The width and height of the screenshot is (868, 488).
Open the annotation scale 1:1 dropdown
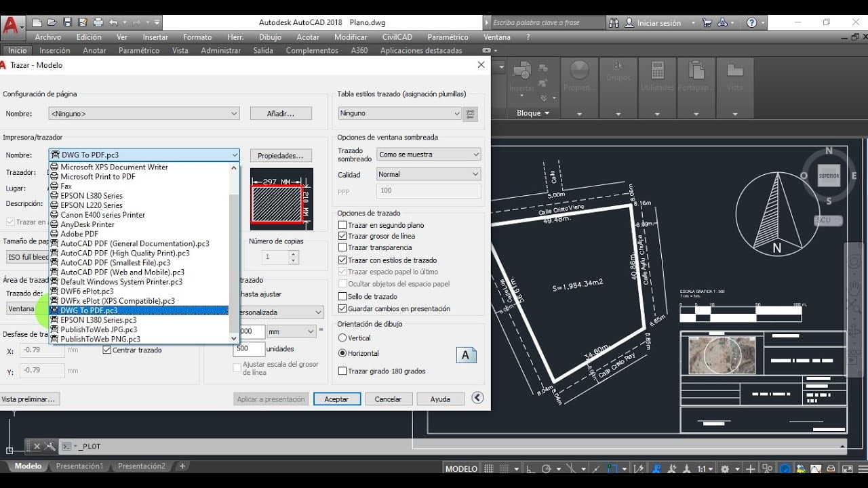point(706,469)
